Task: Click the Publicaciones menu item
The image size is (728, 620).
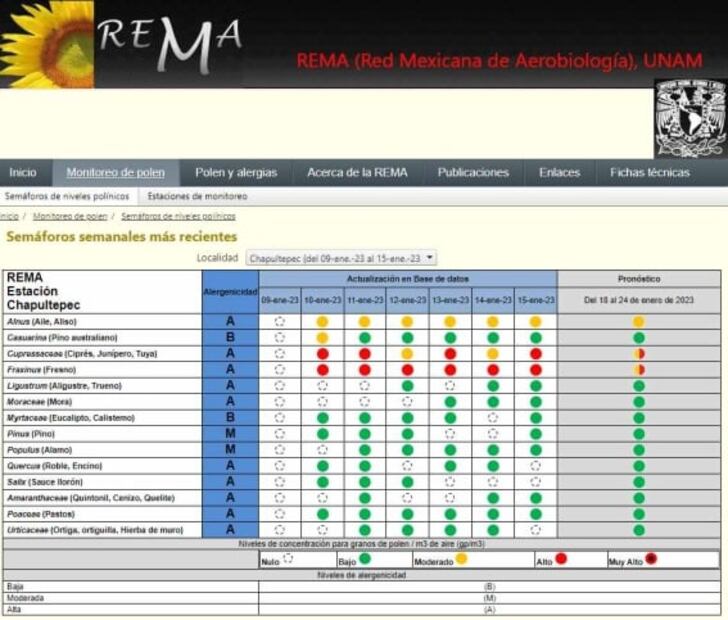Action: pyautogui.click(x=473, y=172)
